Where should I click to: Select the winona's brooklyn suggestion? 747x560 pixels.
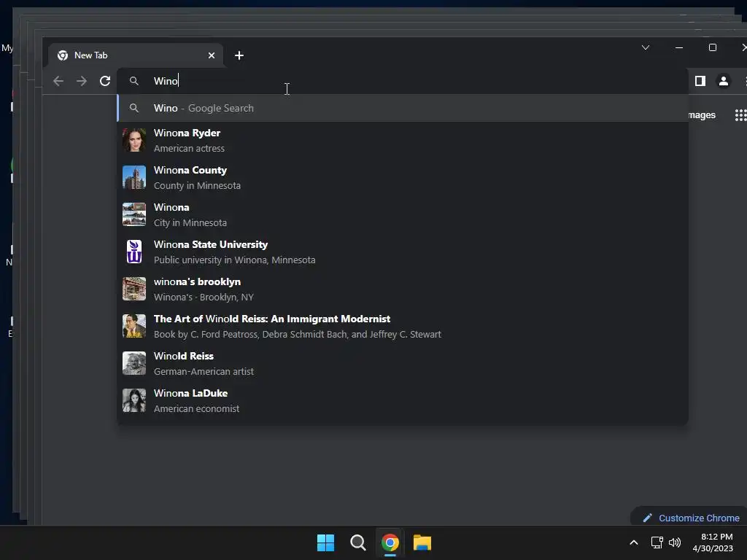coord(403,289)
